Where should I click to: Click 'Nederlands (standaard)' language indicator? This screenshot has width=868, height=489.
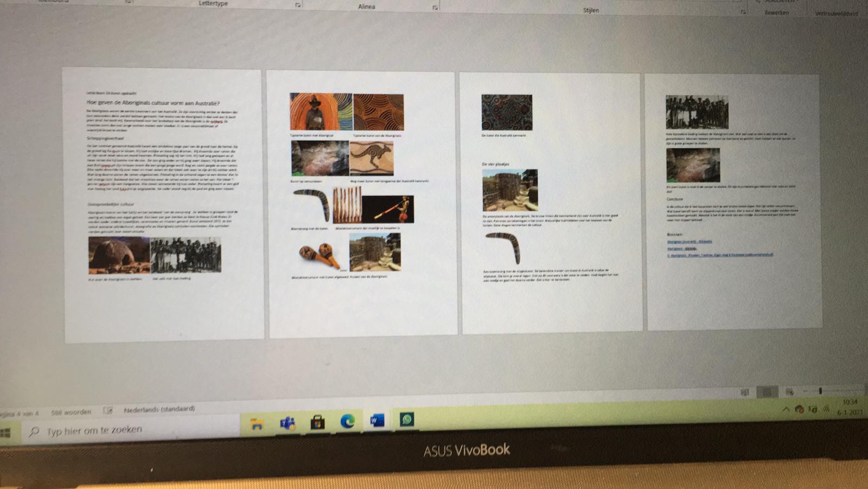(x=159, y=409)
